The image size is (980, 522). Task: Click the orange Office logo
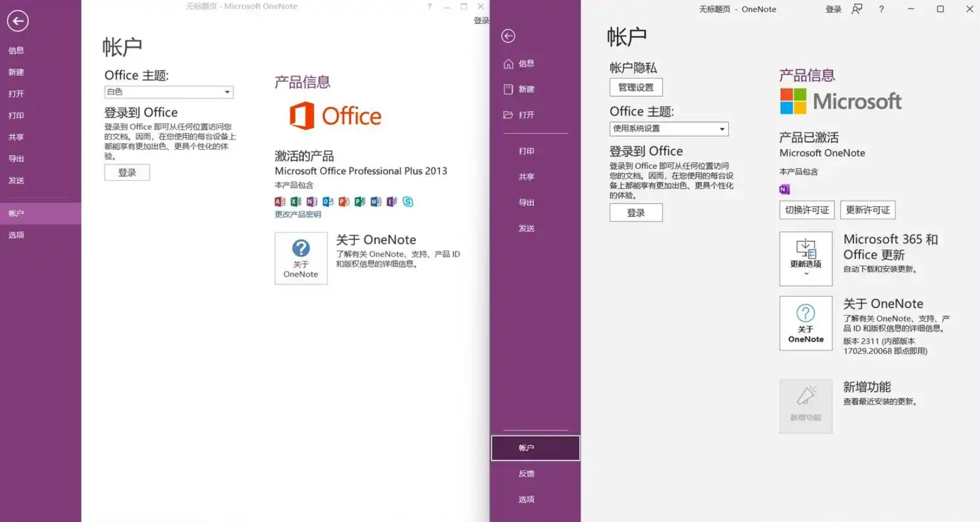tap(335, 116)
